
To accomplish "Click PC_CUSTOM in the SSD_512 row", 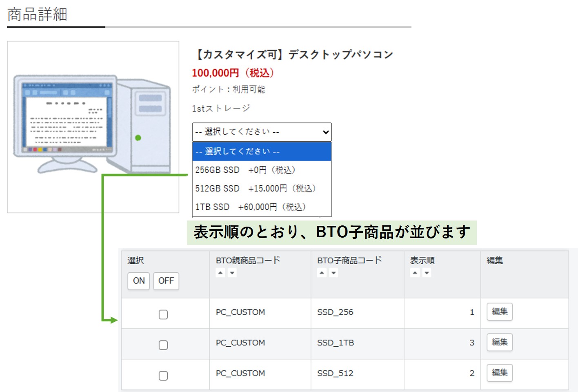I will tap(240, 374).
